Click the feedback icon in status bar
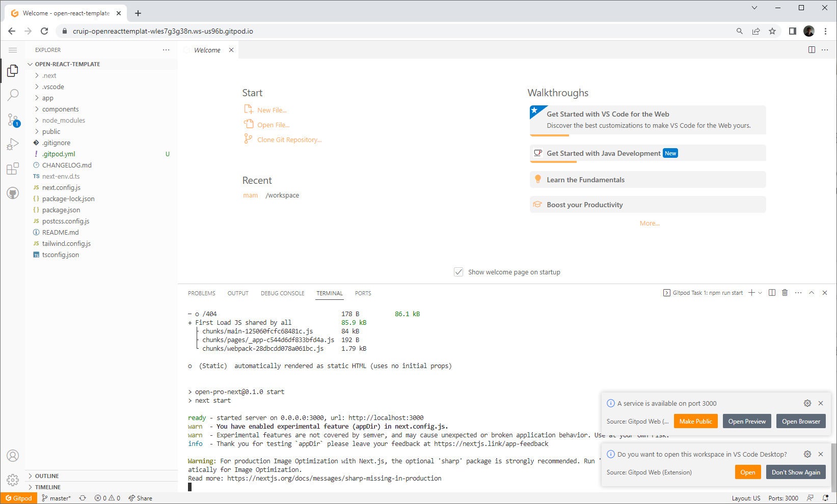837x504 pixels. [x=810, y=498]
